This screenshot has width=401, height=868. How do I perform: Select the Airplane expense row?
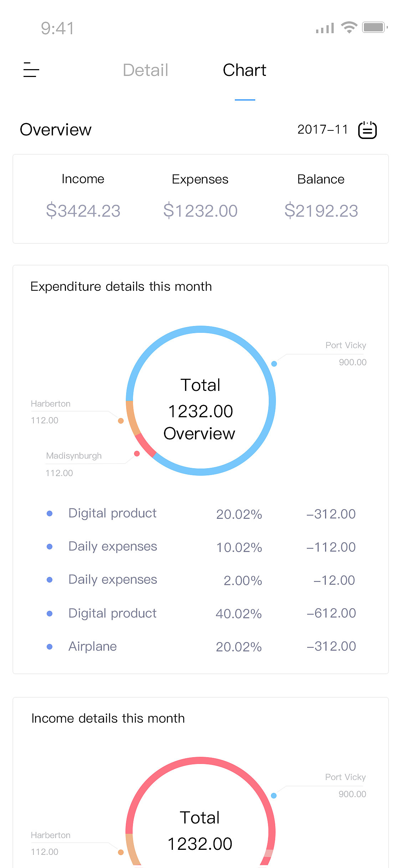tap(200, 646)
